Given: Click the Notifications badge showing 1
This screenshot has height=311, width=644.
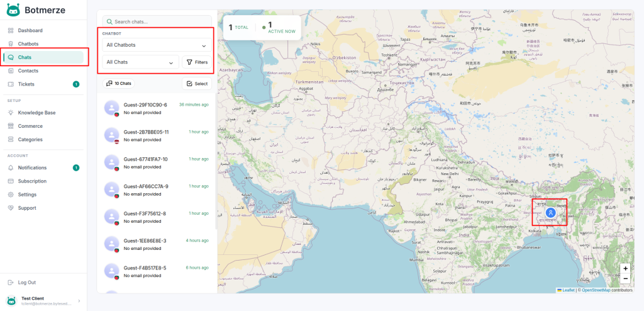Looking at the screenshot, I should tap(76, 168).
